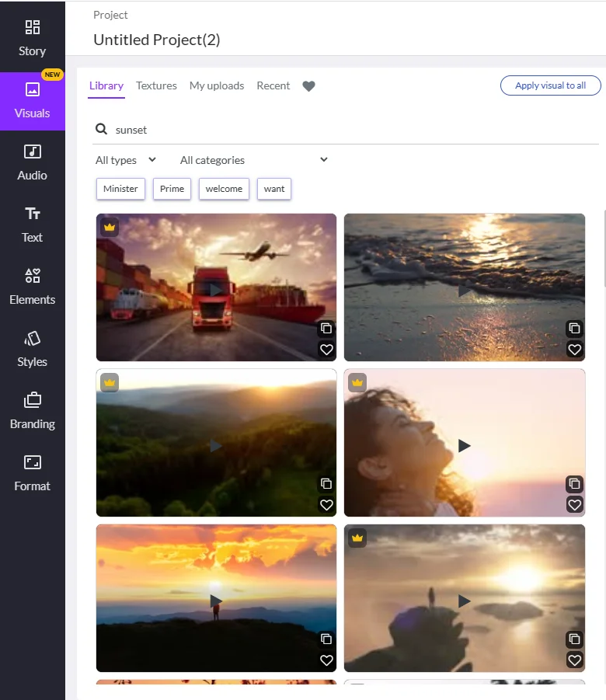Viewport: 606px width, 700px height.
Task: Click copy icon on ocean waves video
Action: point(575,329)
